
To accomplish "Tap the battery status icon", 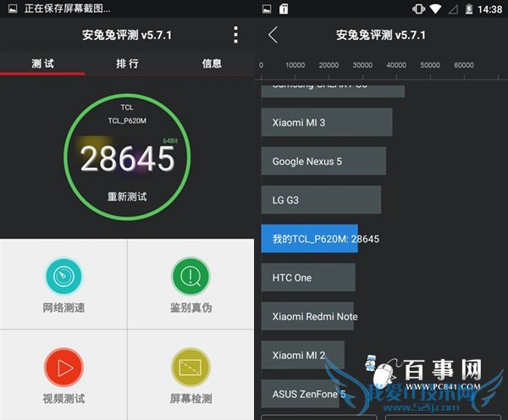I will pyautogui.click(x=469, y=9).
